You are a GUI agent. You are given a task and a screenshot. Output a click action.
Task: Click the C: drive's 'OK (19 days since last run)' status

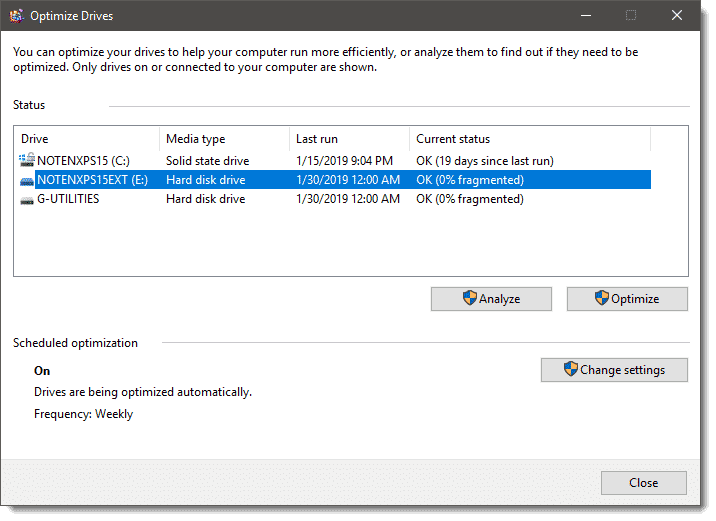484,161
